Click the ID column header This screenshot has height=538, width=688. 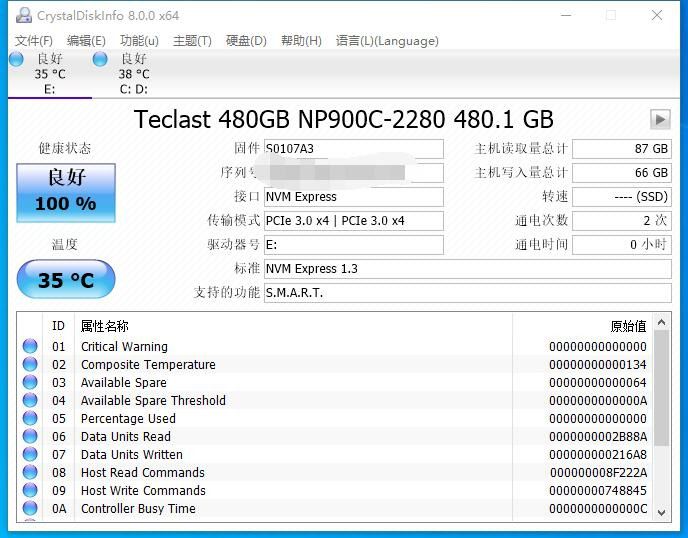click(x=58, y=326)
